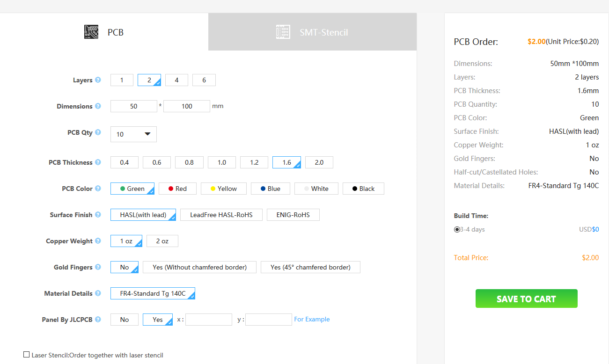Open the For Example link
The image size is (609, 364).
click(312, 319)
